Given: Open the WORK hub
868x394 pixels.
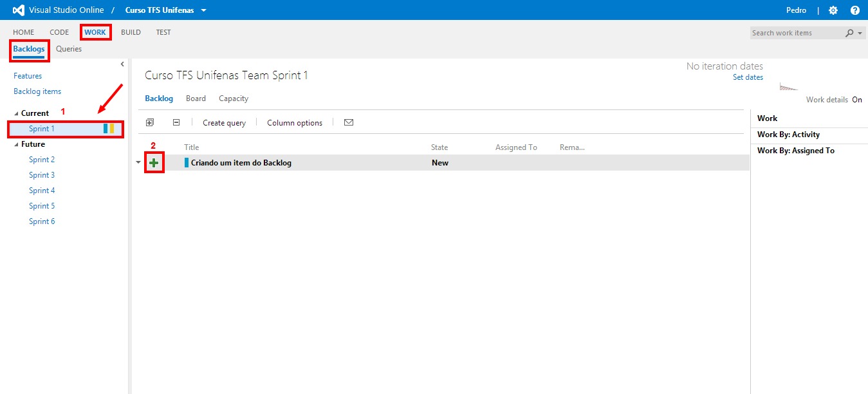Looking at the screenshot, I should (95, 32).
